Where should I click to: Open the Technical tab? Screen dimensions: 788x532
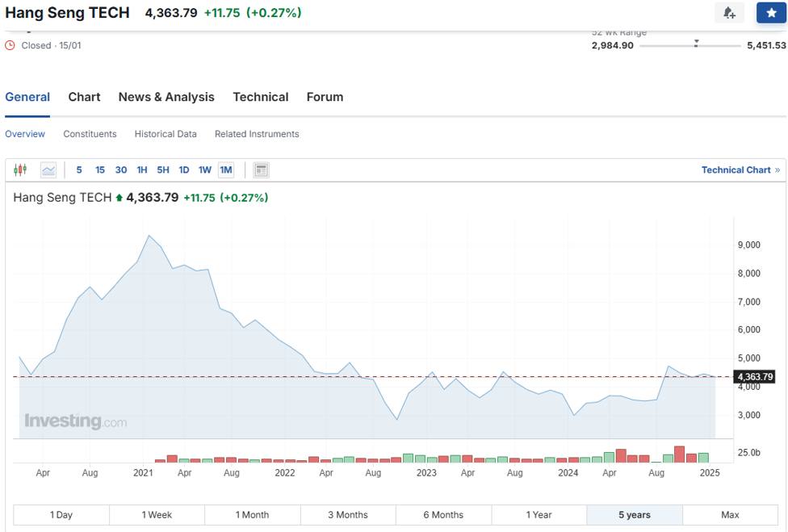coord(261,97)
